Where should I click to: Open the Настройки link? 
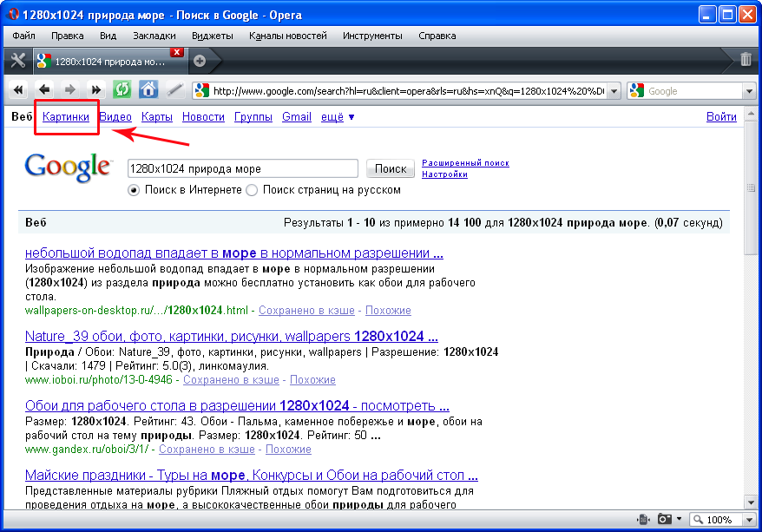pyautogui.click(x=444, y=174)
